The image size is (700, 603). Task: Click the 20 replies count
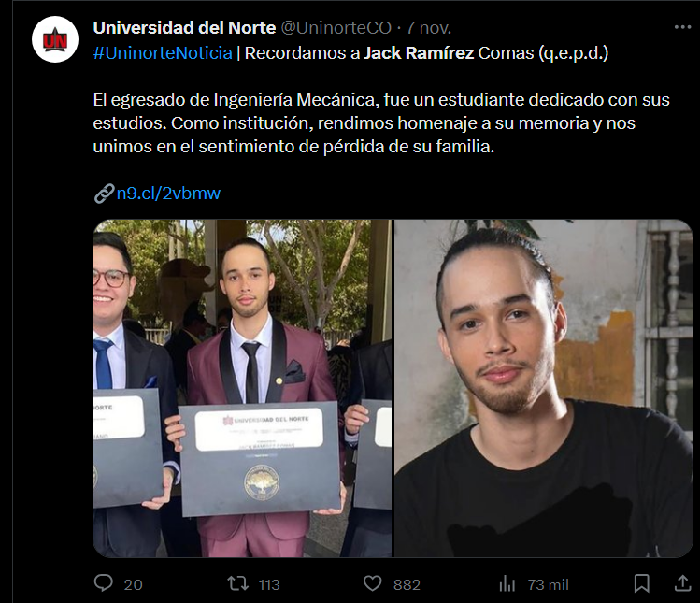pyautogui.click(x=133, y=584)
